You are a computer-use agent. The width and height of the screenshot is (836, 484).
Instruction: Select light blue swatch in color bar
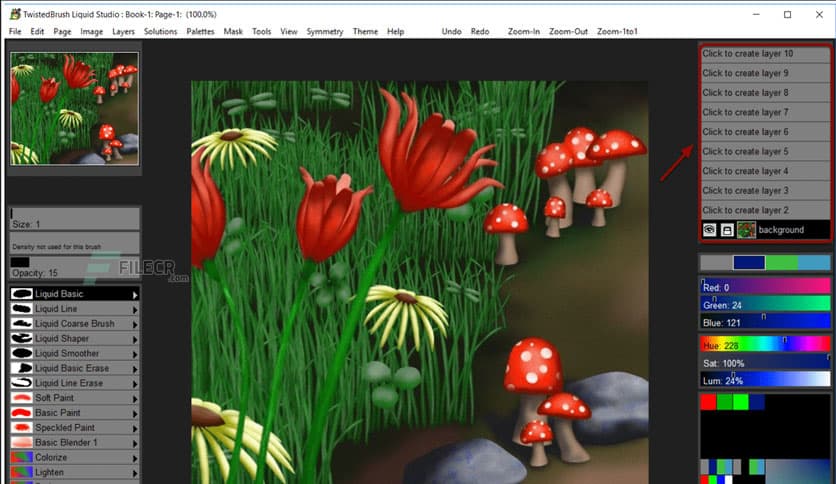[x=814, y=262]
